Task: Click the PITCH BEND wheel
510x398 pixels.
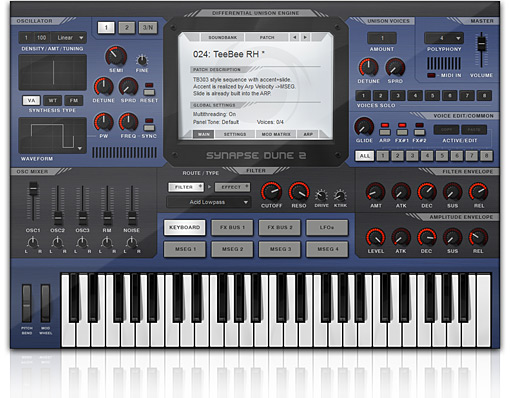Action: (x=27, y=303)
